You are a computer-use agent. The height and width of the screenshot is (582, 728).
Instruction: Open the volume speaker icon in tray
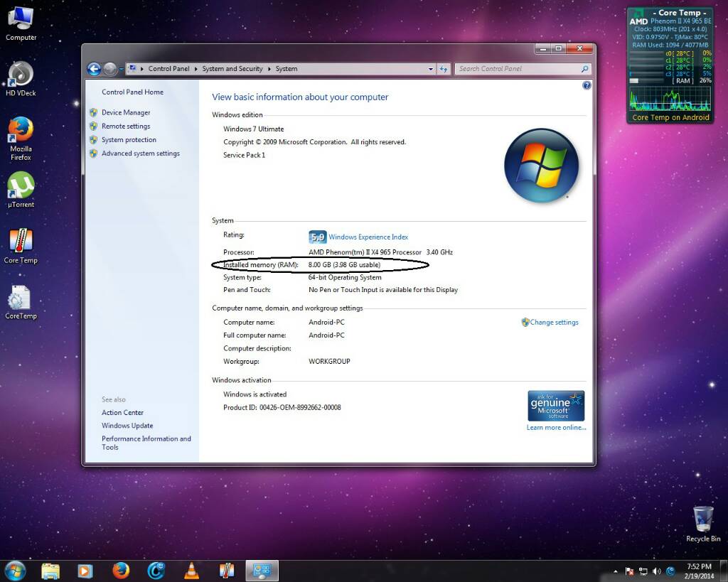click(656, 571)
